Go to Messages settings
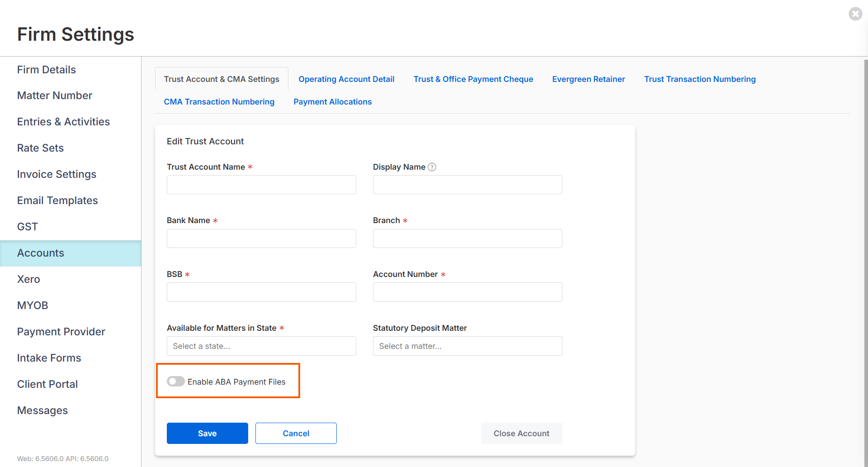Image resolution: width=868 pixels, height=467 pixels. [71, 410]
